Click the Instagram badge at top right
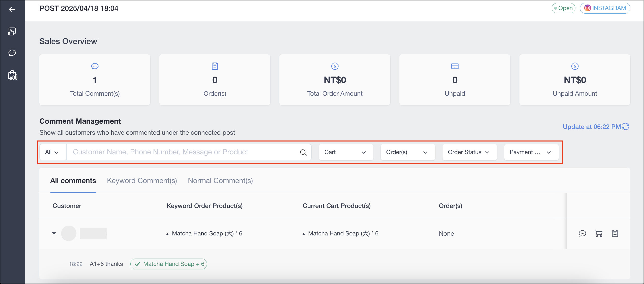The width and height of the screenshot is (644, 284). click(x=605, y=8)
